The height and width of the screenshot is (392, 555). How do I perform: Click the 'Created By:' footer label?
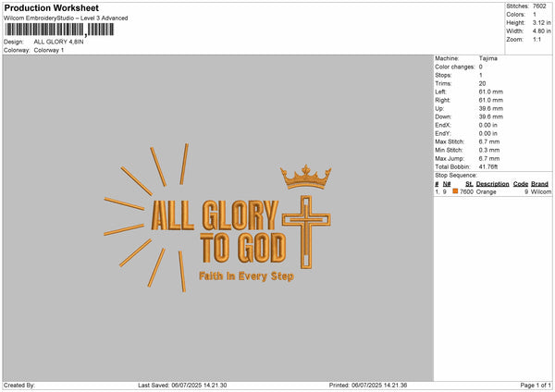[19, 386]
